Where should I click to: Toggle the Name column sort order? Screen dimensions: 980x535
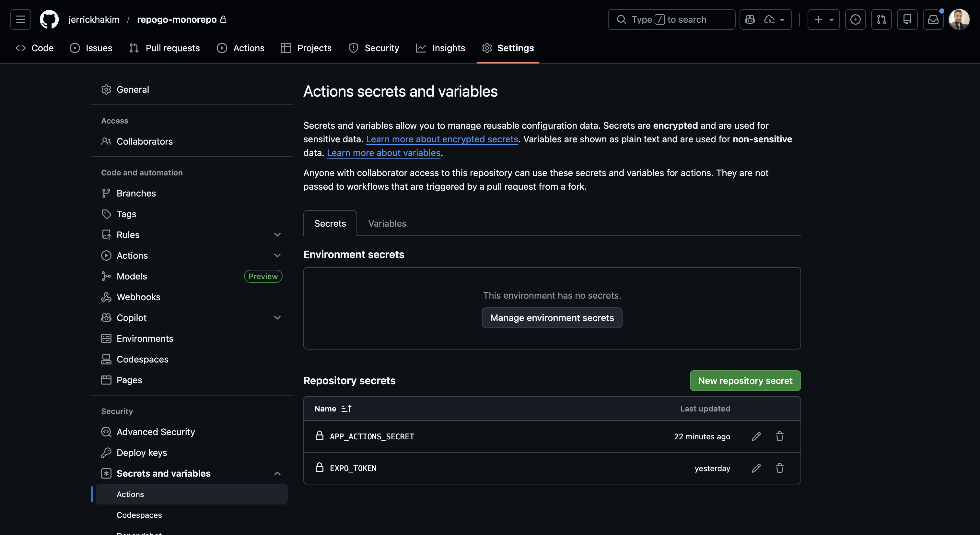coord(346,409)
